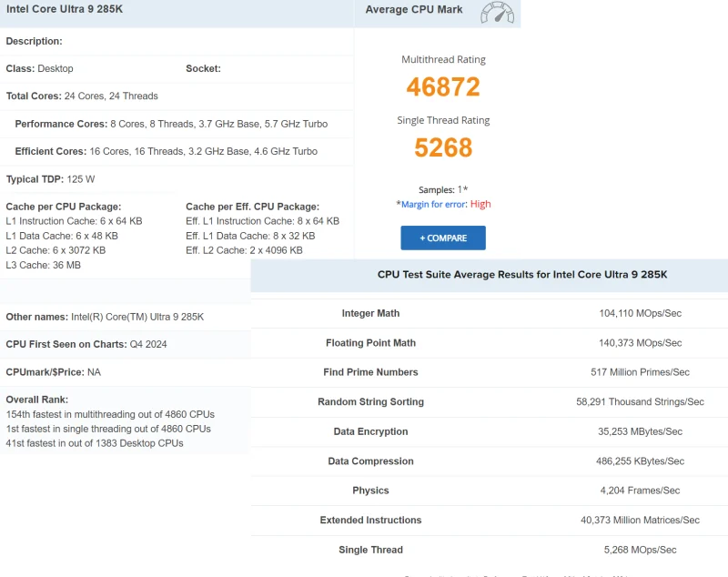Click the 'Data Compression' row label
The height and width of the screenshot is (577, 728).
point(370,461)
